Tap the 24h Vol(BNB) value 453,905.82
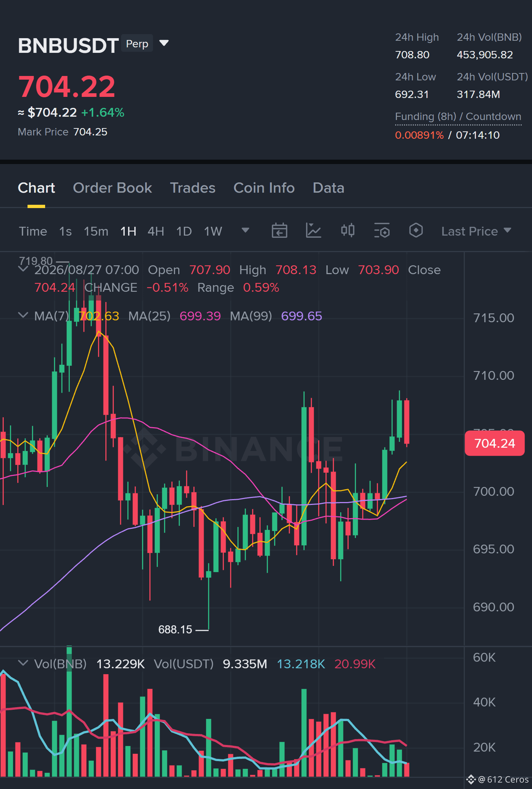This screenshot has width=532, height=789. 485,55
